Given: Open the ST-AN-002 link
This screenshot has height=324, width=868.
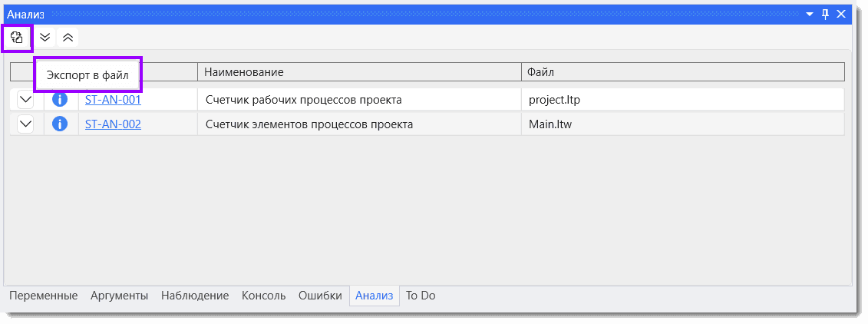Looking at the screenshot, I should click(x=113, y=124).
